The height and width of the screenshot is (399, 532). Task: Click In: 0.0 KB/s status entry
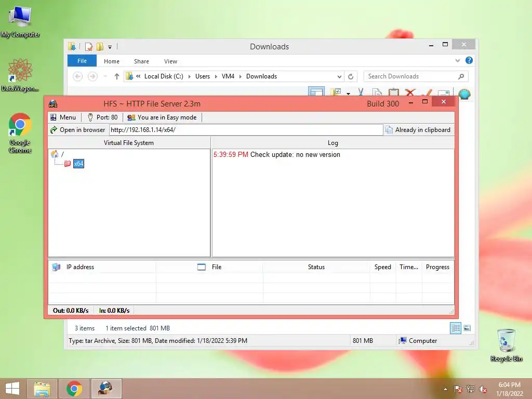pyautogui.click(x=114, y=311)
